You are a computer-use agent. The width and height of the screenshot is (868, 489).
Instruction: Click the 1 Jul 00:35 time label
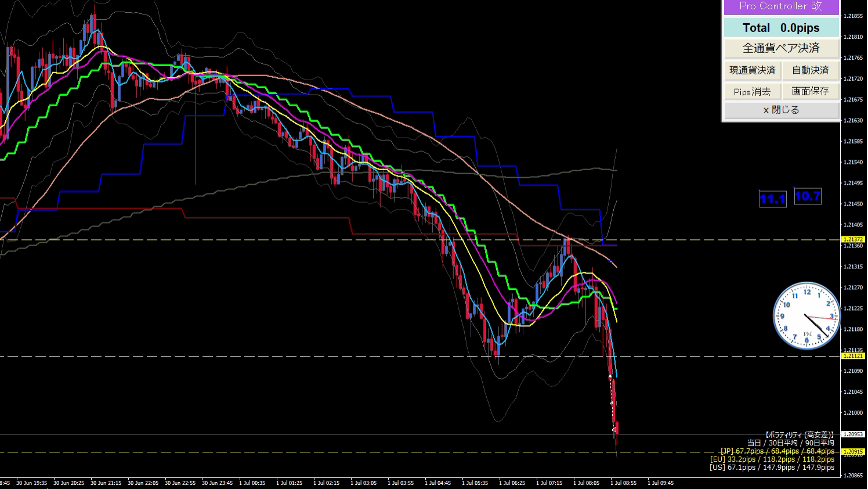[252, 483]
